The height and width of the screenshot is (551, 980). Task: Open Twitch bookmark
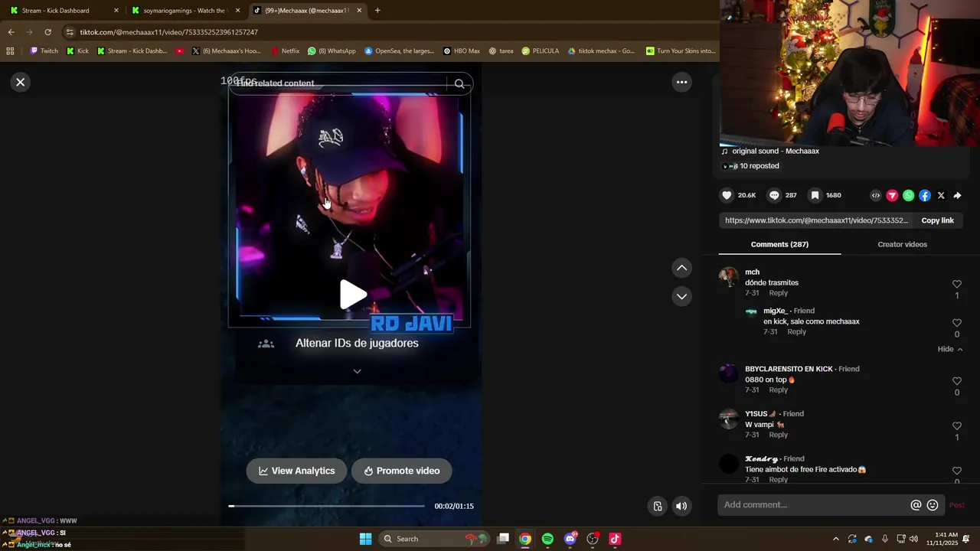point(44,51)
